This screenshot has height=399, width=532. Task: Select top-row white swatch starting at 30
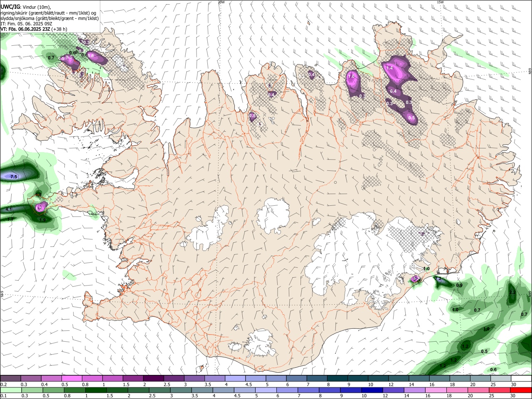521,379
